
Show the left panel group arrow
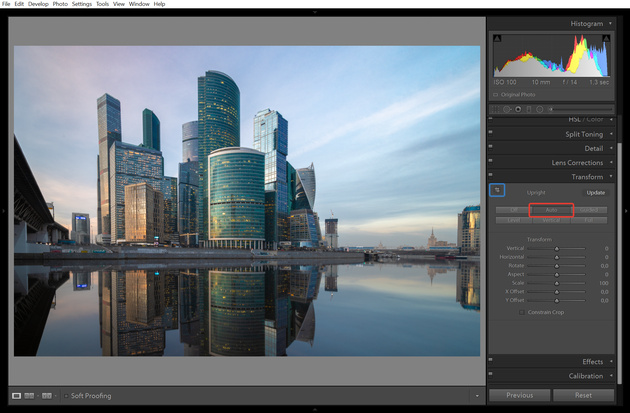pyautogui.click(x=3, y=211)
